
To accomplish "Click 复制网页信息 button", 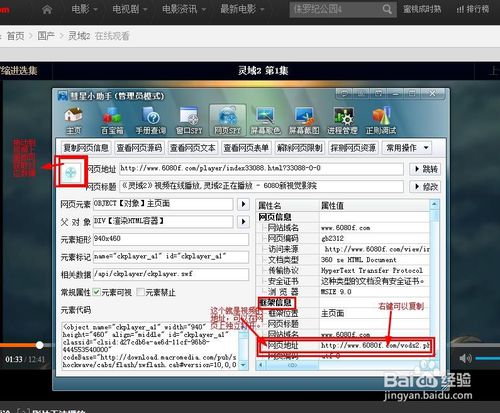I will 86,148.
